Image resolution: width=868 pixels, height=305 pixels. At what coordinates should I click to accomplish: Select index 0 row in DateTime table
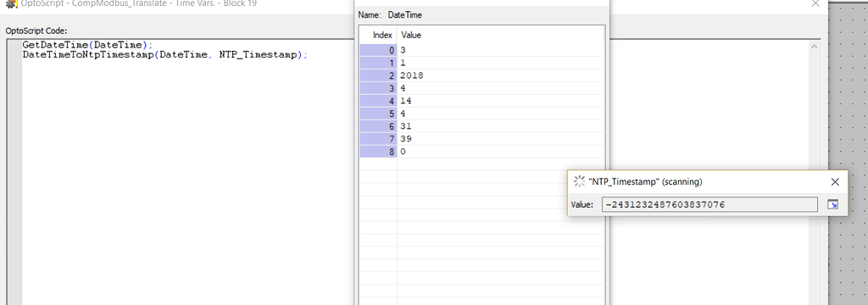point(481,50)
